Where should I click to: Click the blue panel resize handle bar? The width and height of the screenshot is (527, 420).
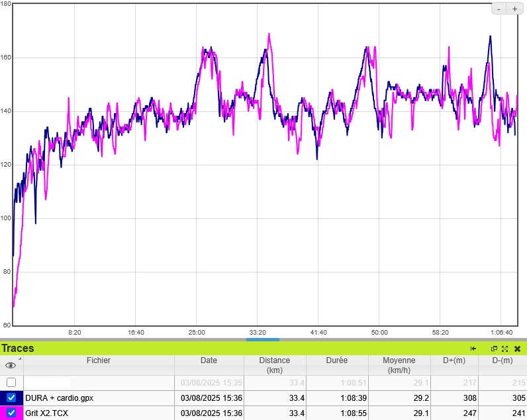tap(262, 339)
